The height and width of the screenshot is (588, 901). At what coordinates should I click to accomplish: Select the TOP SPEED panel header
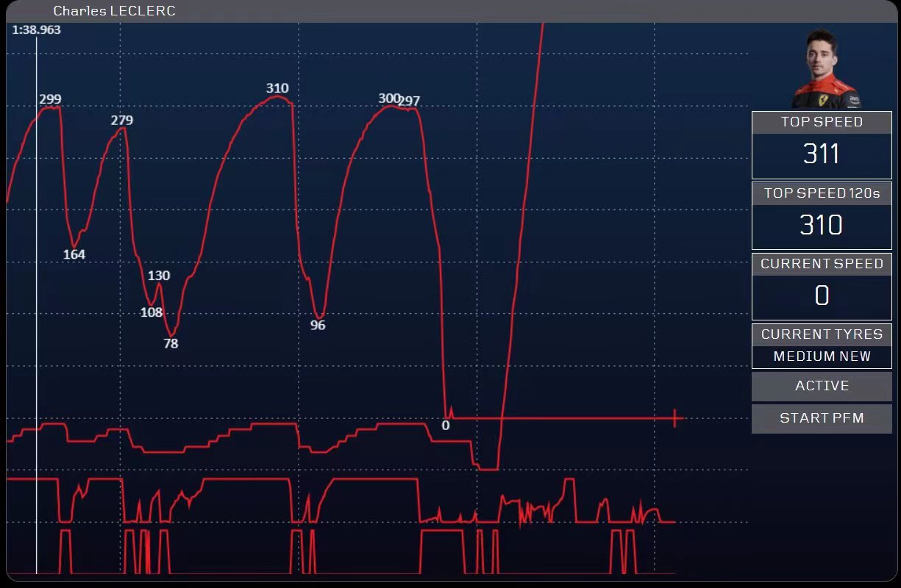(x=822, y=122)
